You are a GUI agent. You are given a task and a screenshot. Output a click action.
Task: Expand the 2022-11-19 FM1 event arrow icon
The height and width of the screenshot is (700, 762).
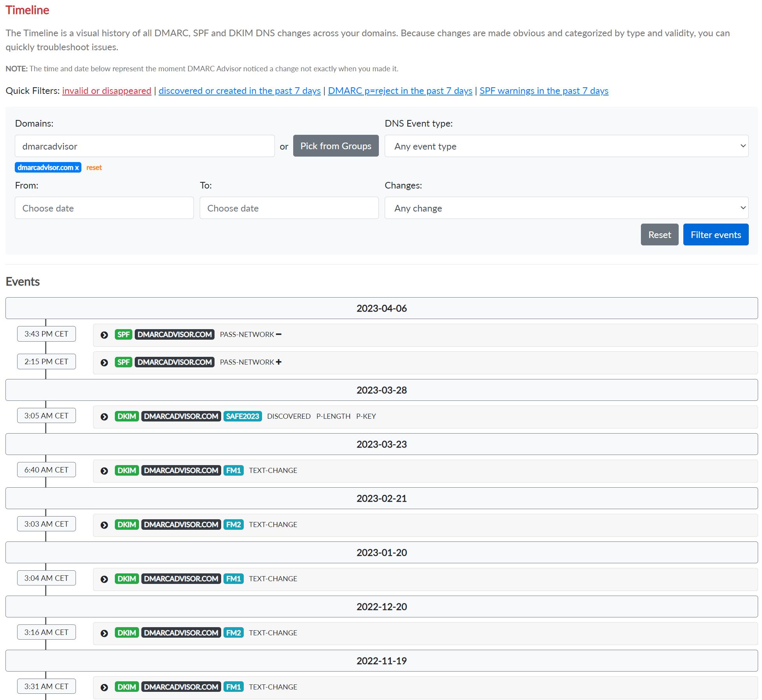pyautogui.click(x=104, y=688)
